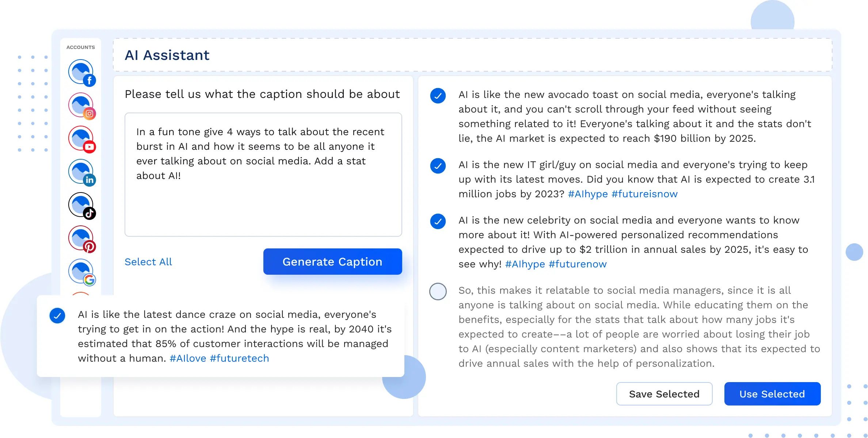Click inside the caption prompt text box
Screen dimensions: 868x438
[263, 175]
